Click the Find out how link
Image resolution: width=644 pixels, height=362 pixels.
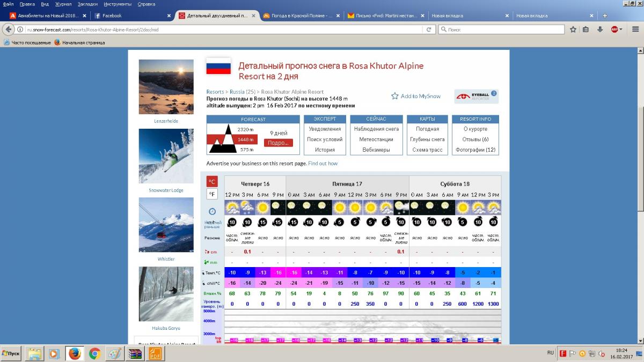pyautogui.click(x=323, y=163)
